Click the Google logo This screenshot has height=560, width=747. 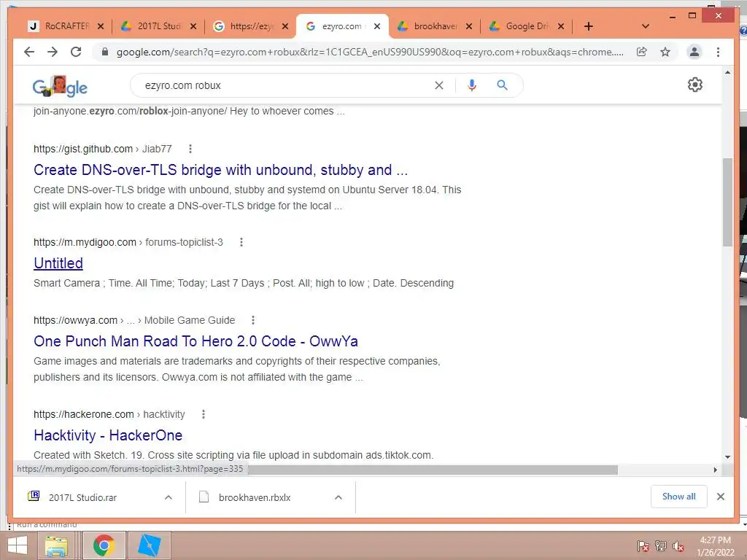point(60,86)
